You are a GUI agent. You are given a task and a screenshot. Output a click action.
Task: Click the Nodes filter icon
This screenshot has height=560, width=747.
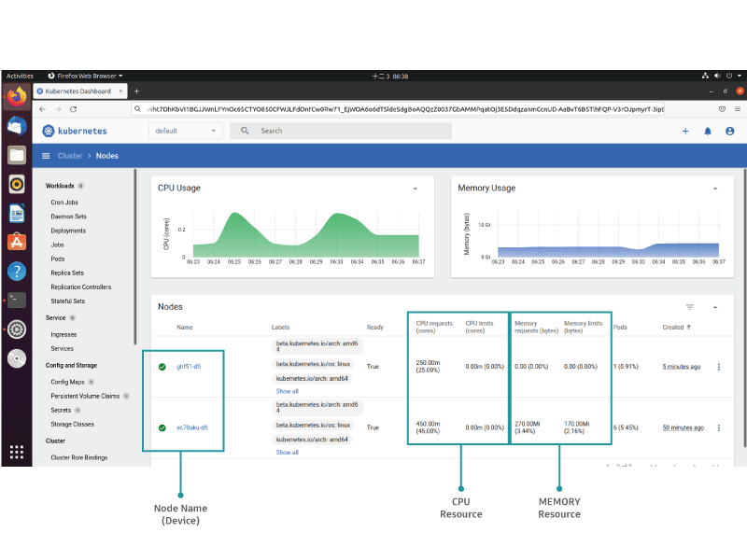pyautogui.click(x=690, y=307)
